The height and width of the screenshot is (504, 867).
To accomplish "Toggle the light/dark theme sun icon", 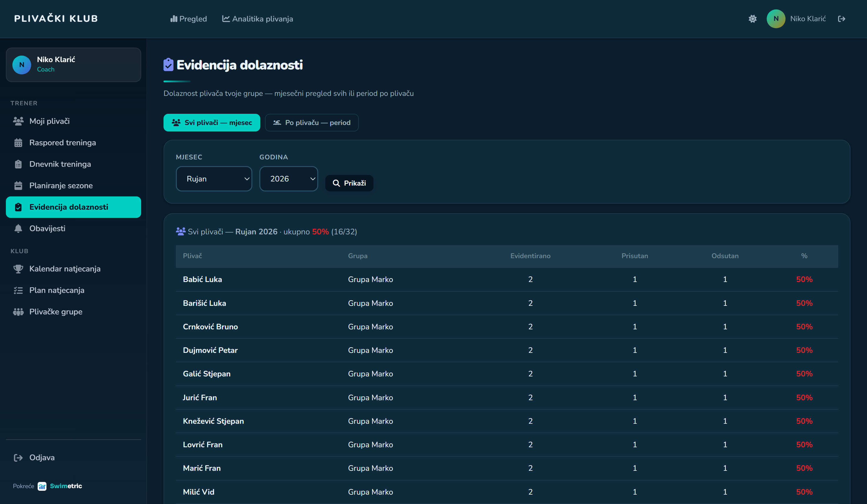I will (752, 19).
